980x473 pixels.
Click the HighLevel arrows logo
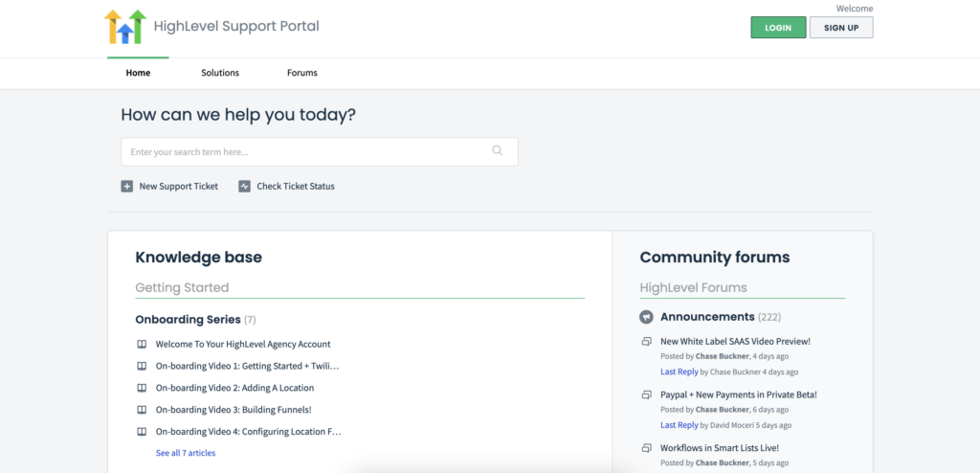(x=125, y=27)
